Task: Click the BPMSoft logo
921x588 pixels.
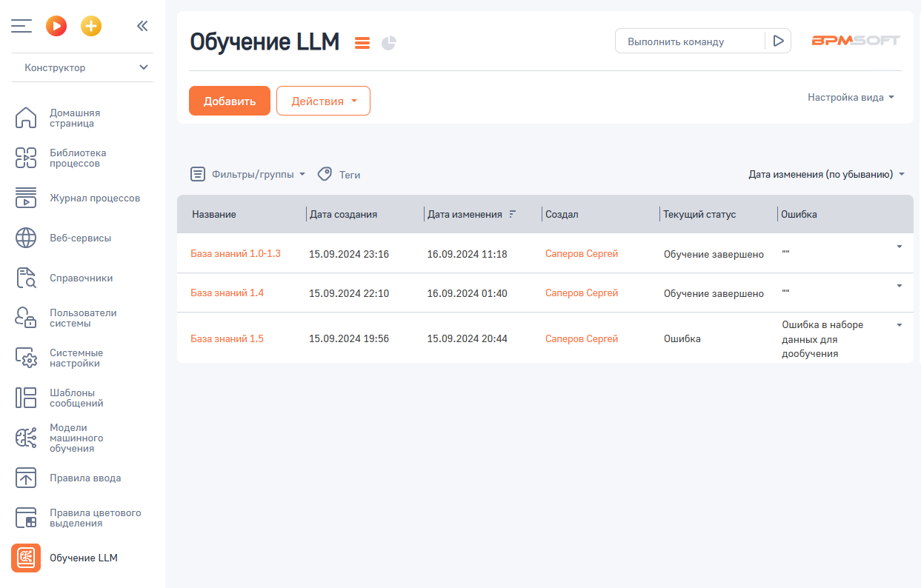Action: (x=856, y=41)
